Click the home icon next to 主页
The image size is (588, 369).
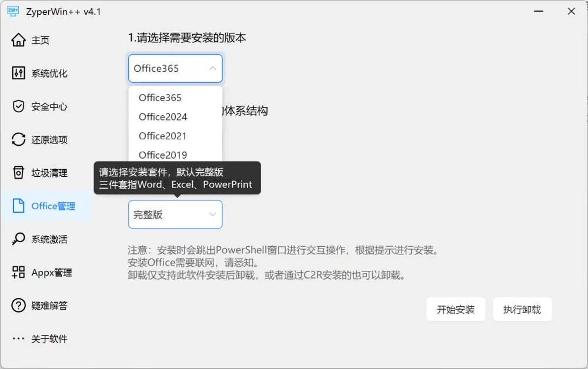coord(18,40)
